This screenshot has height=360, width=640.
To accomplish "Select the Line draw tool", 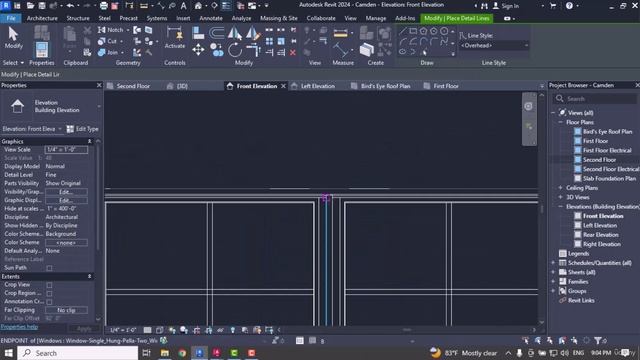I will pos(403,31).
